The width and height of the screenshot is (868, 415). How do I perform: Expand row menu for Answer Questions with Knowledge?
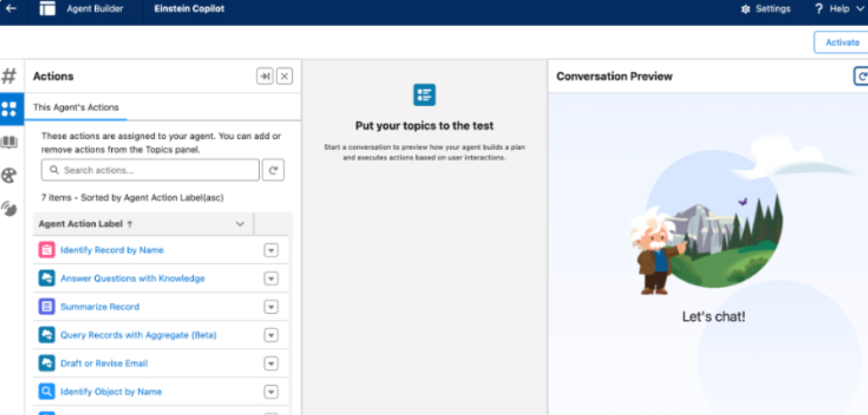click(x=271, y=278)
